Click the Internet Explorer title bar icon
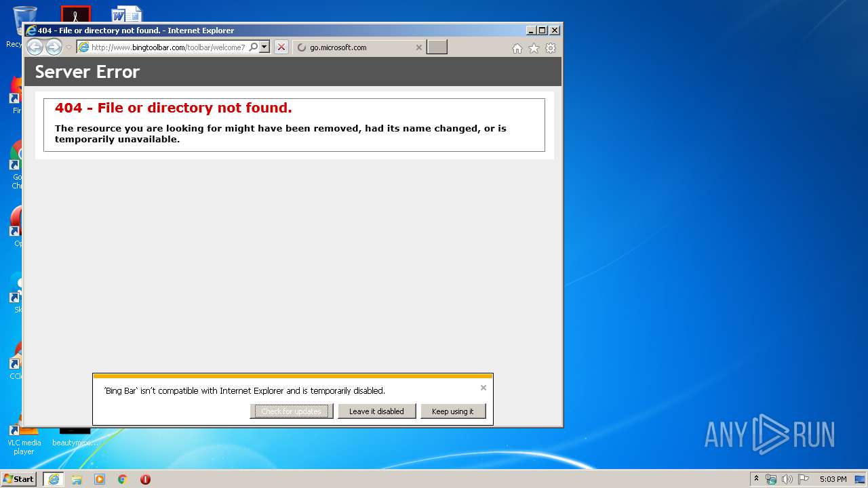868x488 pixels. 31,30
